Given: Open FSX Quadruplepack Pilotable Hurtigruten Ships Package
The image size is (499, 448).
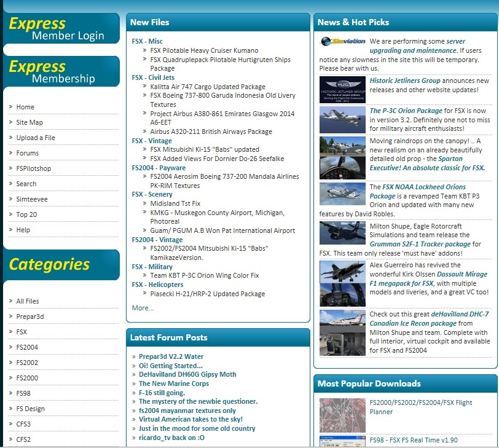Looking at the screenshot, I should tap(220, 64).
